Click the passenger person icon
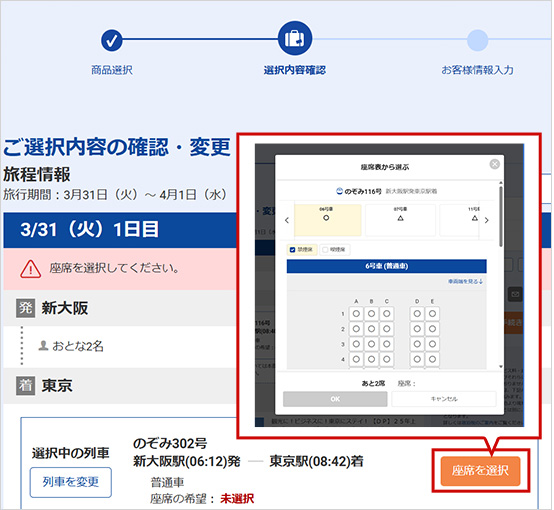 43,345
